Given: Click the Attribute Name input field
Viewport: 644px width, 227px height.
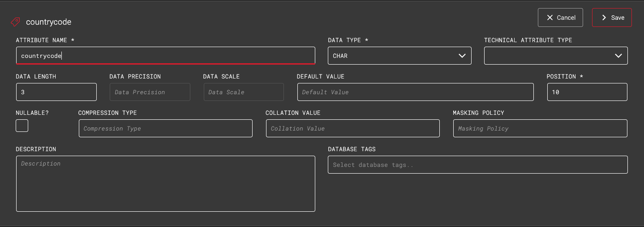Looking at the screenshot, I should 165,56.
